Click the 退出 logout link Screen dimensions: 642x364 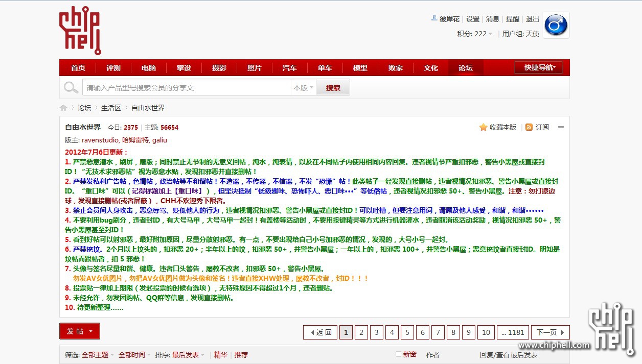[533, 19]
